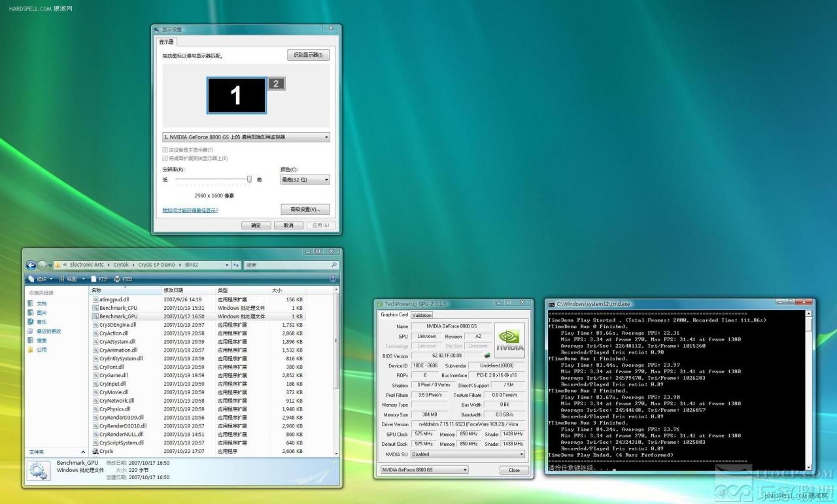Click the magnifier icon in Explorer search box
Viewport: 837px width, 504px height.
(333, 265)
